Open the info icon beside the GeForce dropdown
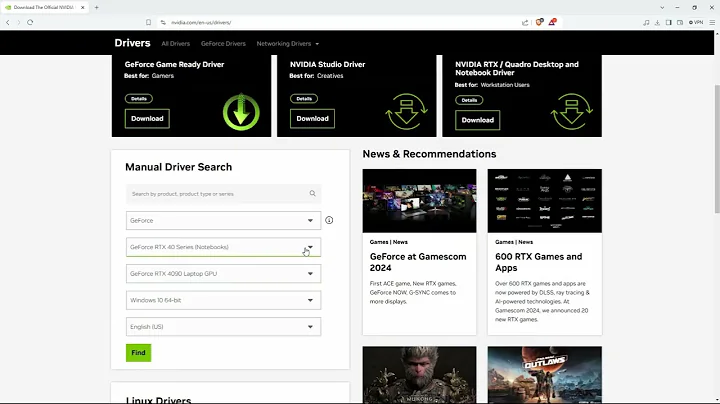This screenshot has height=404, width=720. coord(329,220)
